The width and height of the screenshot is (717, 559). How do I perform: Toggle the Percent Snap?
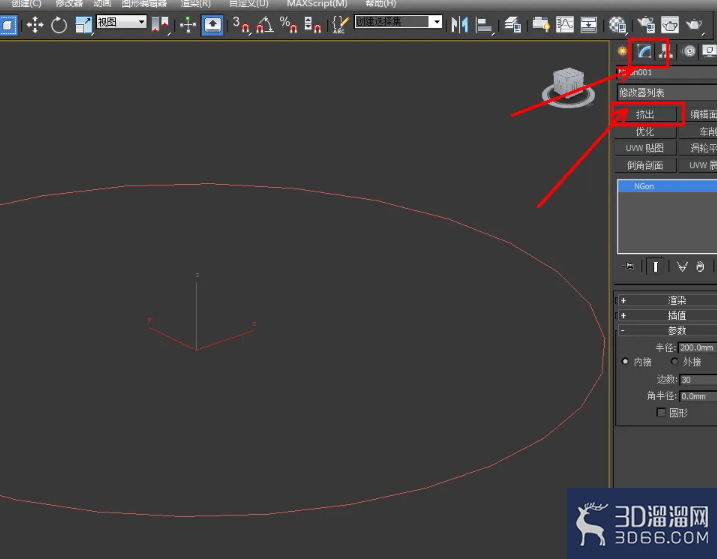289,25
